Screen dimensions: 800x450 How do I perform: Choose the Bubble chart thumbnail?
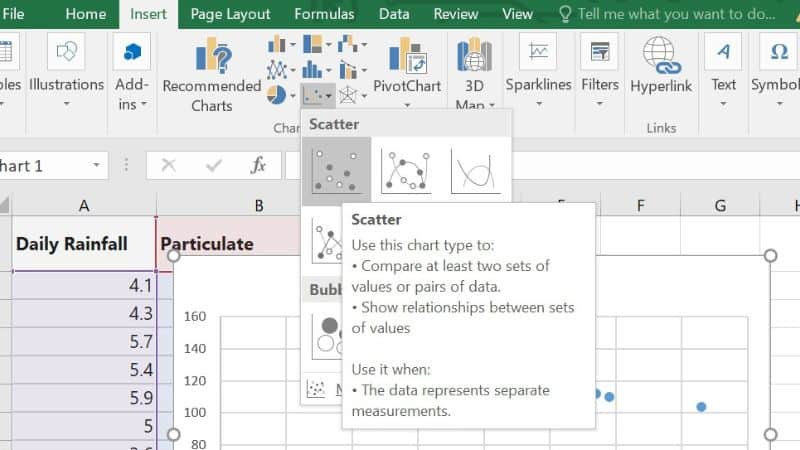coord(327,337)
